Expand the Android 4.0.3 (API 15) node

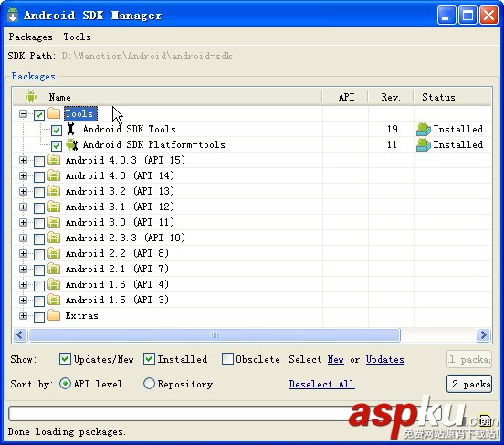point(23,160)
